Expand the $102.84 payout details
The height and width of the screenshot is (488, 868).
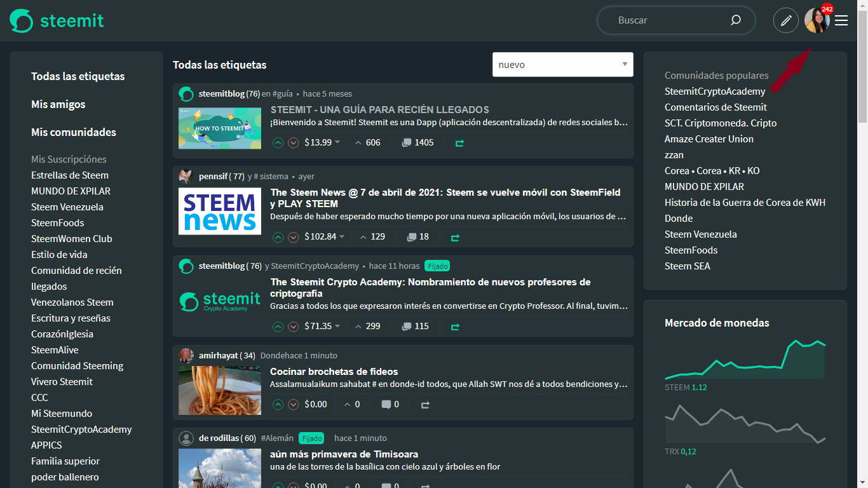pos(325,237)
